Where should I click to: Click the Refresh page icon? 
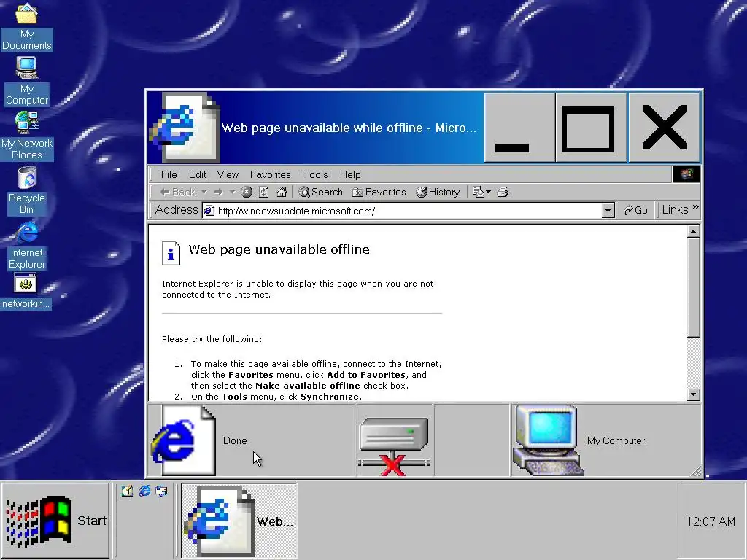pos(263,192)
